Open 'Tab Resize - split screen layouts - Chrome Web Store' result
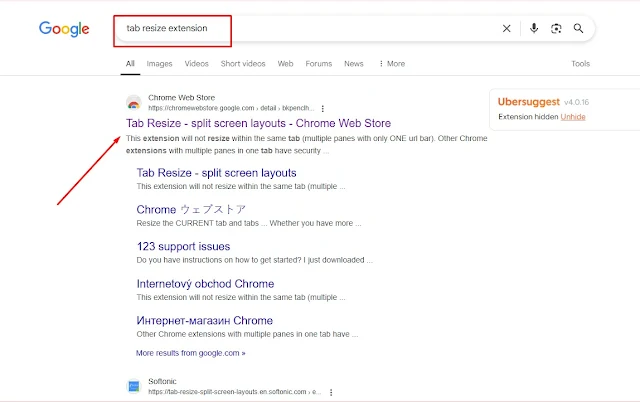640x402 pixels. pyautogui.click(x=258, y=123)
